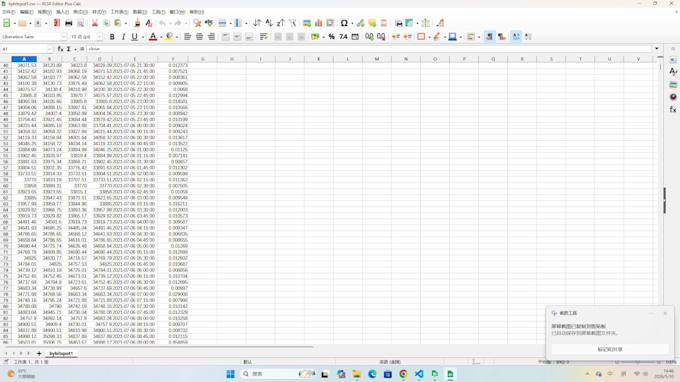Toggle print preview
680x382 pixels.
[x=80, y=23]
